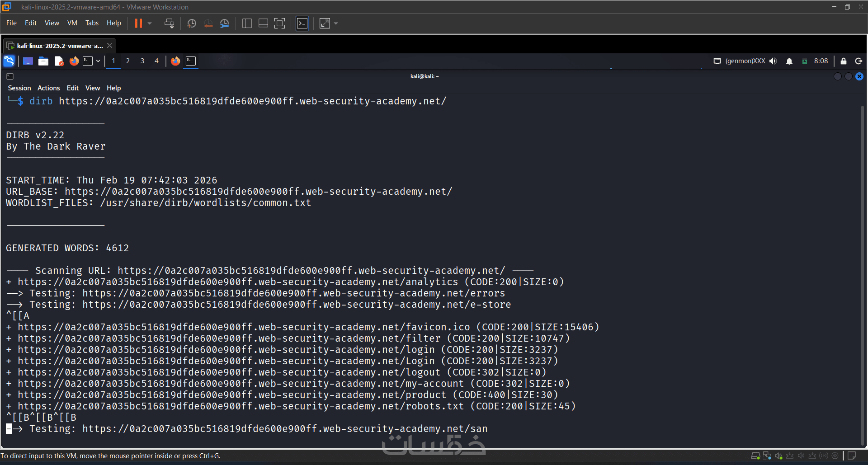The height and width of the screenshot is (465, 868).
Task: Open the terminal Edit menu
Action: [x=73, y=88]
